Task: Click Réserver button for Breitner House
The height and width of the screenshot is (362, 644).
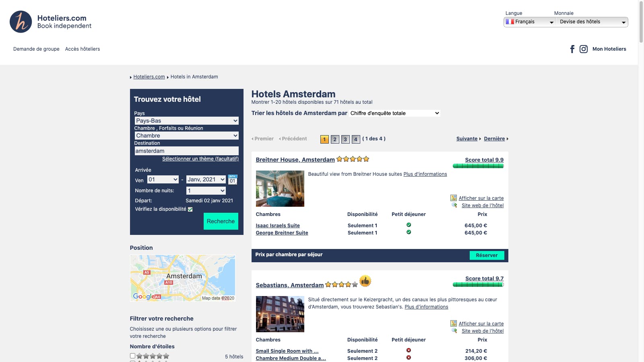Action: point(487,255)
